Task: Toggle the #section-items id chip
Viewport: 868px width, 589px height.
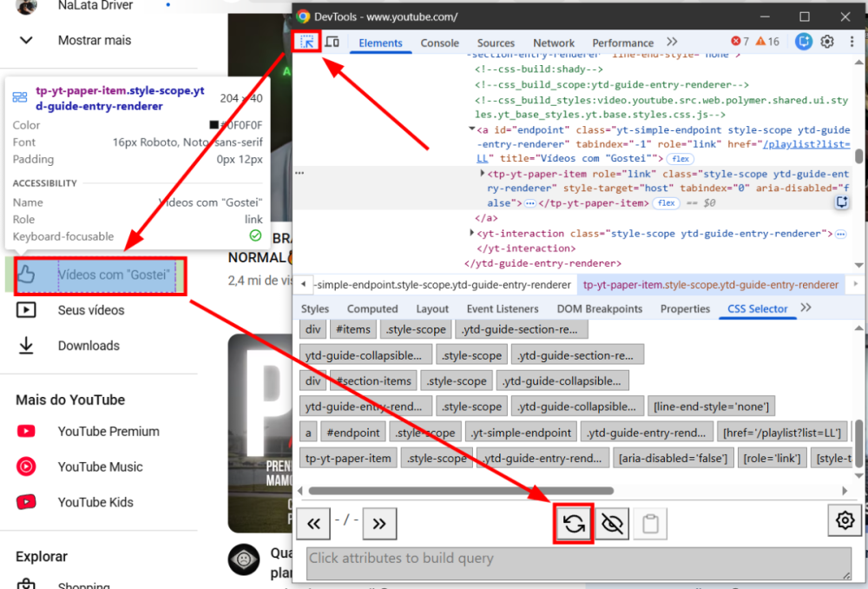Action: 373,381
